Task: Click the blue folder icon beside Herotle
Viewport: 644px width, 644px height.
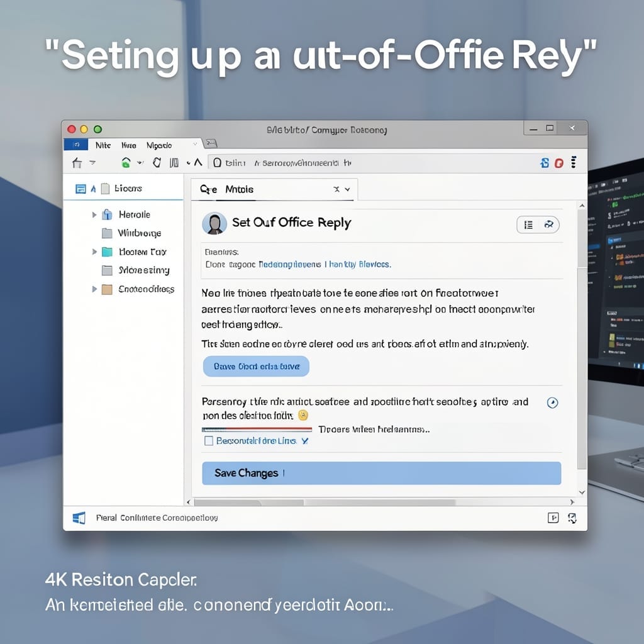Action: coord(107,214)
